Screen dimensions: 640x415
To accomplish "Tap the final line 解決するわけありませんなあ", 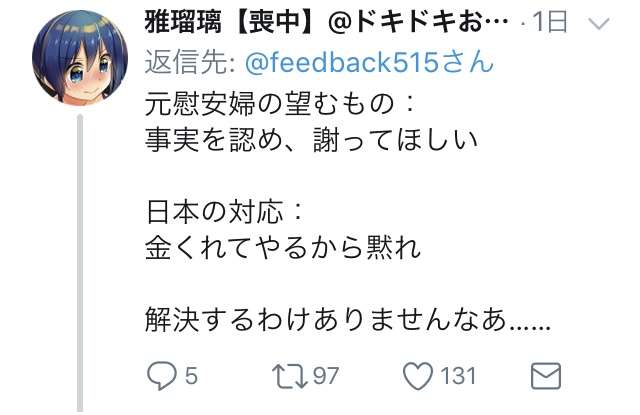I will [x=348, y=319].
